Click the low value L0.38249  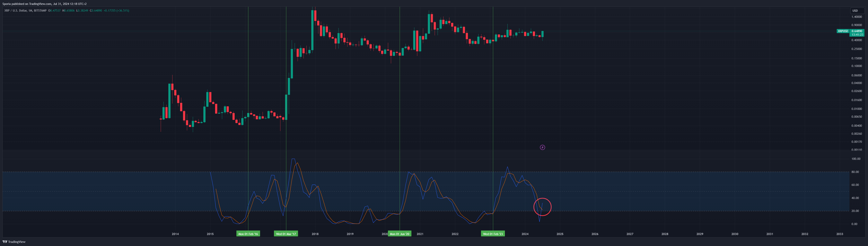click(82, 10)
